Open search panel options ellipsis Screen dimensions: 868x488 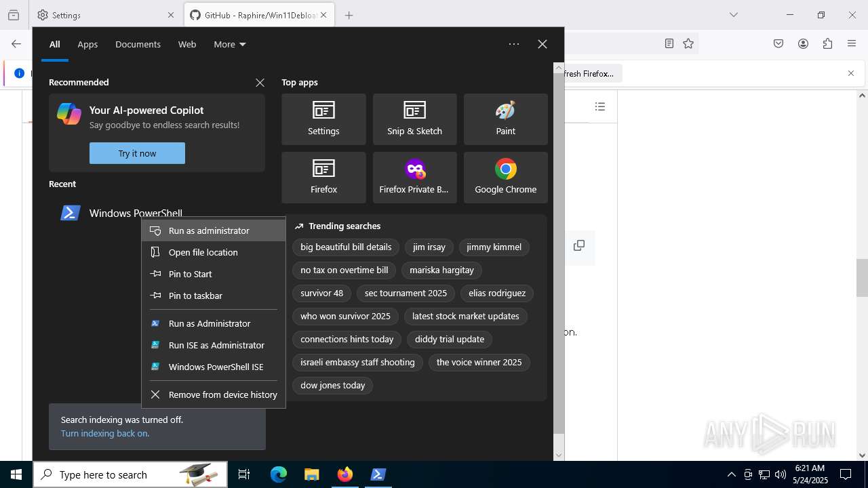pos(514,44)
